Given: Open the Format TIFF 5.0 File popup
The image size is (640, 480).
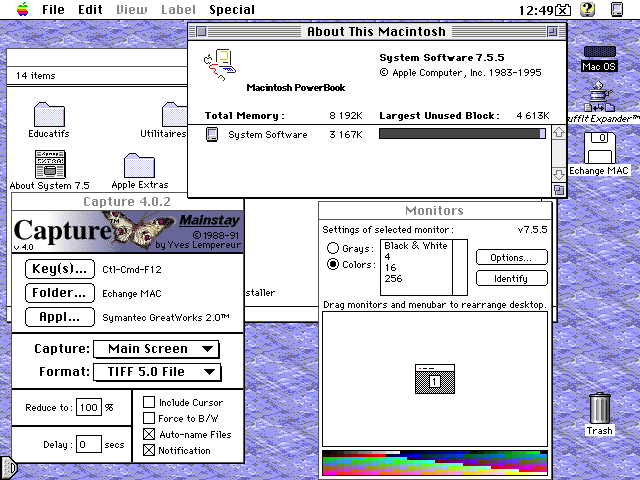Looking at the screenshot, I should coord(157,372).
